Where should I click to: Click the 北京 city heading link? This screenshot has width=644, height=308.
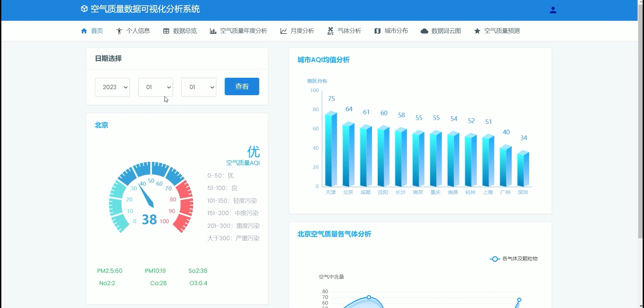pyautogui.click(x=102, y=125)
